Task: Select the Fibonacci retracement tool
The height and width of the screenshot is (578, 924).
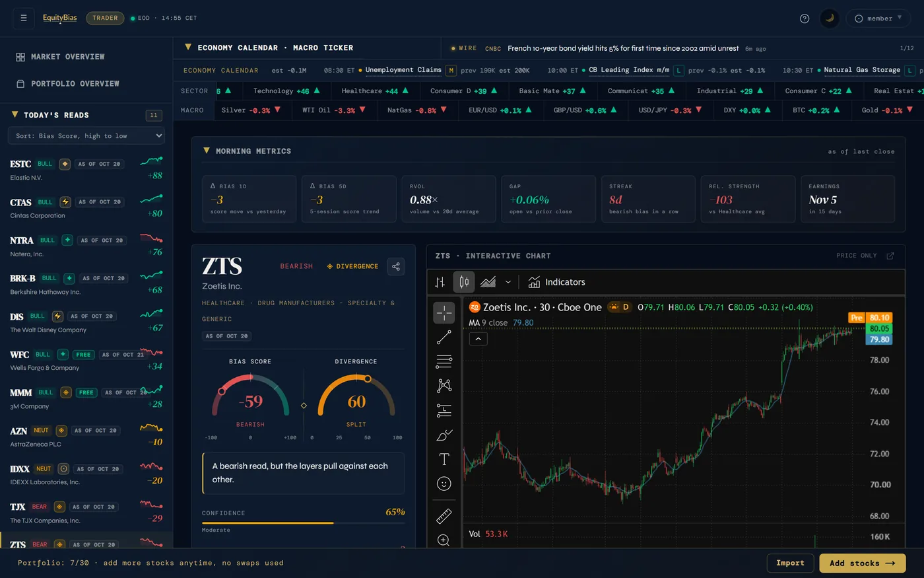Action: pyautogui.click(x=444, y=361)
